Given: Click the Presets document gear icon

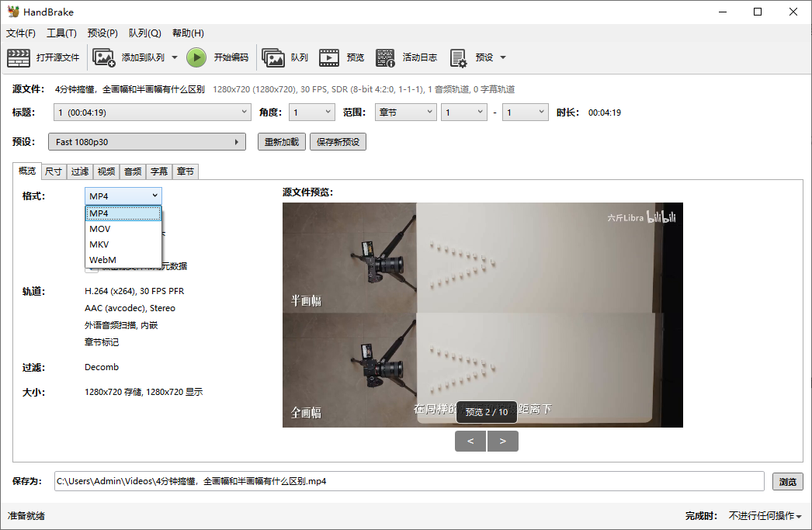Looking at the screenshot, I should pyautogui.click(x=458, y=57).
